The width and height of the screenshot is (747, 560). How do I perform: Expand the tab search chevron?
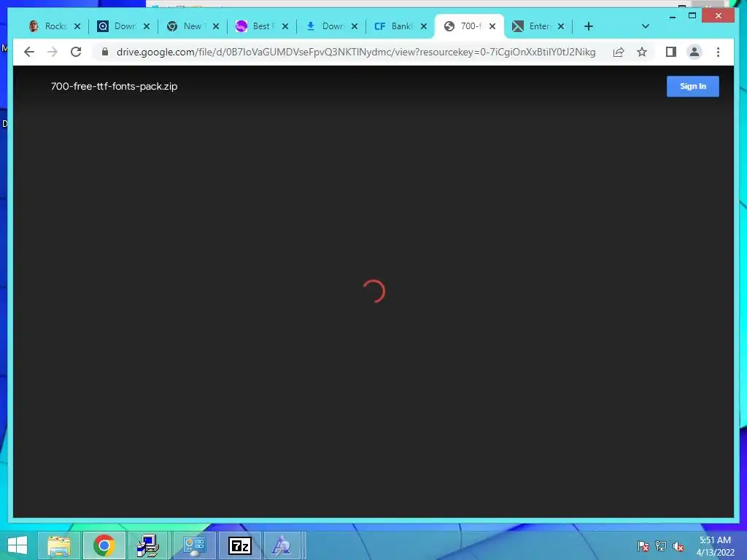[646, 26]
